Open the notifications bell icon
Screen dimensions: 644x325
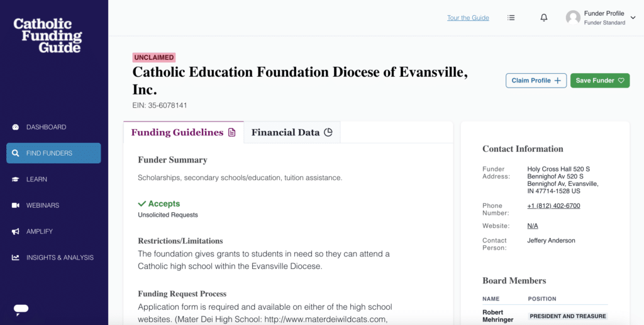pos(544,18)
